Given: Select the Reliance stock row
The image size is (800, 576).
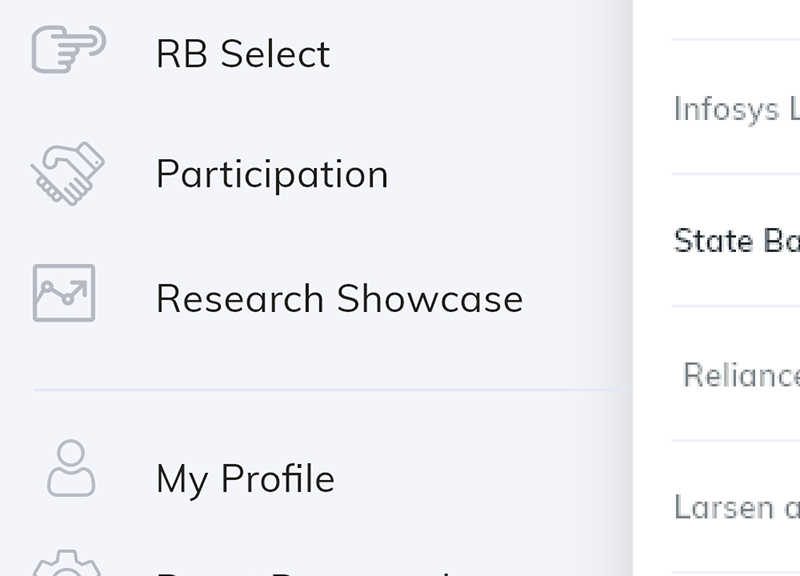Looking at the screenshot, I should point(736,374).
